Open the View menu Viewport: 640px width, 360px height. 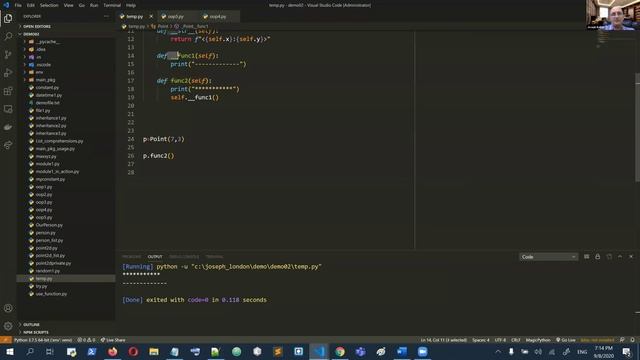click(69, 5)
